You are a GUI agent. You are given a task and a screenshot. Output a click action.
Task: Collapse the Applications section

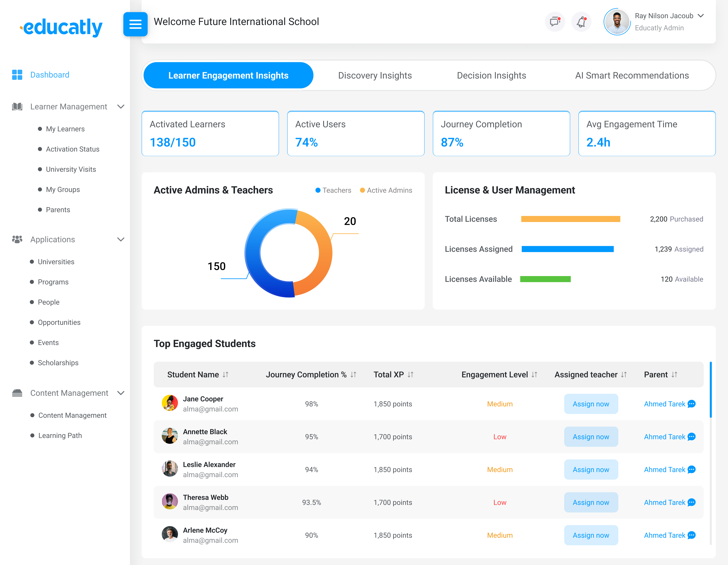pos(121,239)
